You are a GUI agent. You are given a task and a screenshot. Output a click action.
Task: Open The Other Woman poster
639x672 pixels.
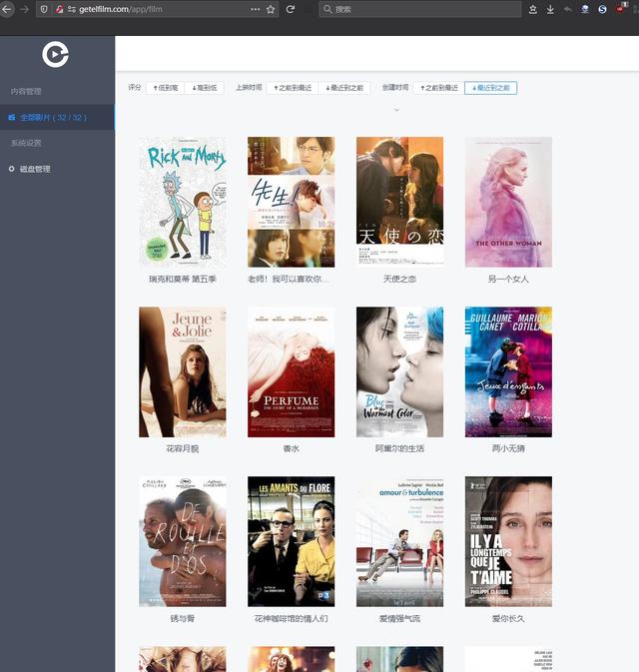[x=509, y=202]
